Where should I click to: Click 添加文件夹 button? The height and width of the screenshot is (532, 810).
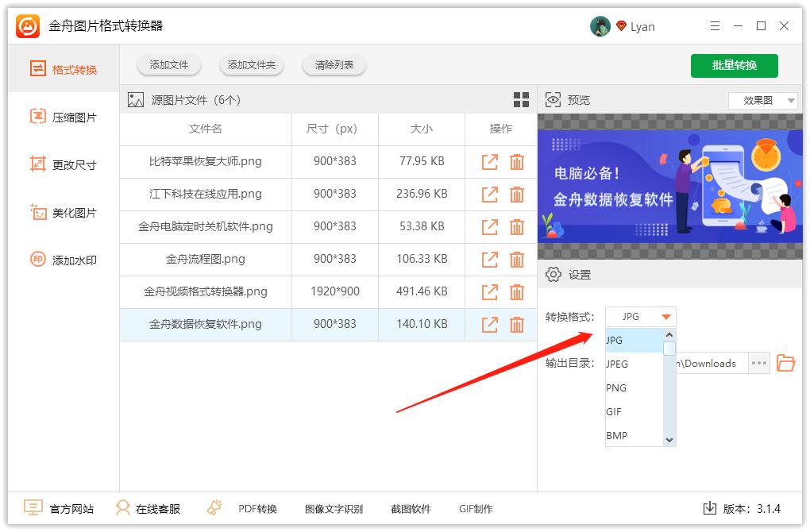click(x=252, y=65)
